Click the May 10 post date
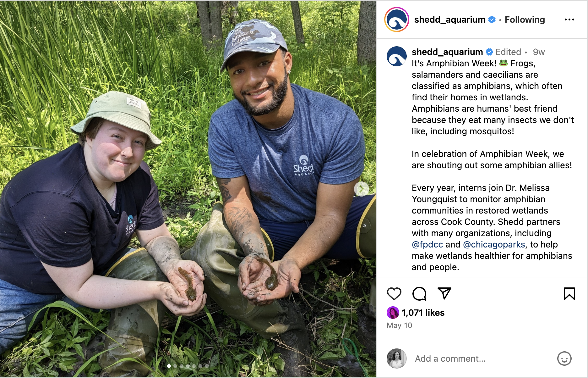This screenshot has height=378, width=588. point(399,325)
